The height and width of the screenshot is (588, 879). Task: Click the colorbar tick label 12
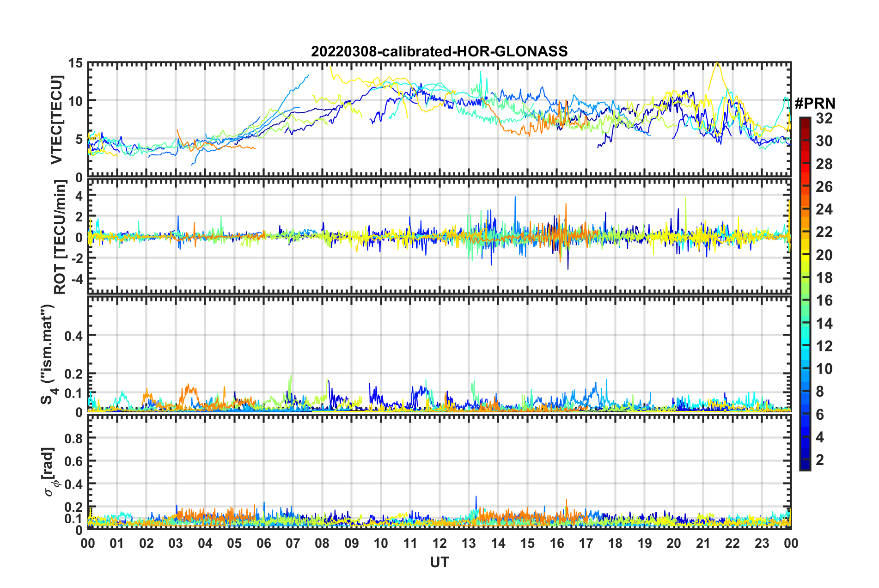[824, 346]
